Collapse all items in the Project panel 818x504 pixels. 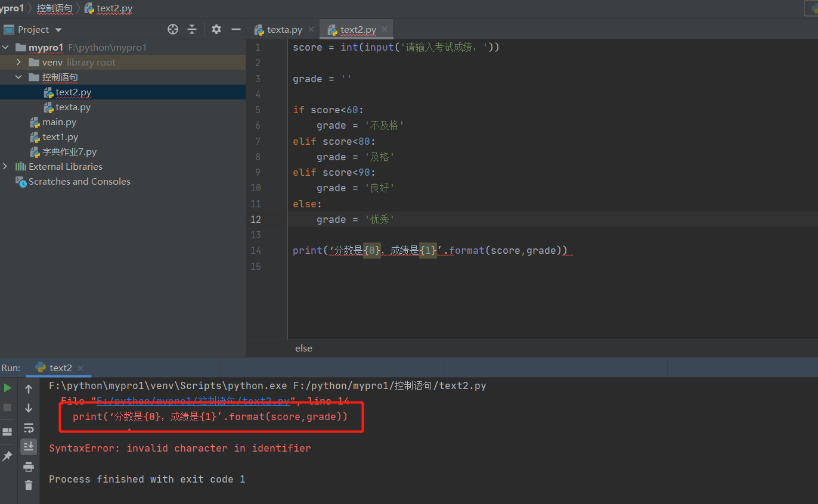coord(192,29)
